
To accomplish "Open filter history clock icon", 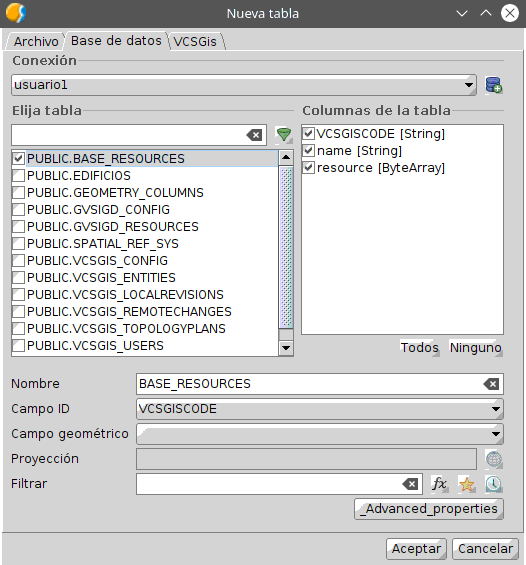I will click(493, 484).
